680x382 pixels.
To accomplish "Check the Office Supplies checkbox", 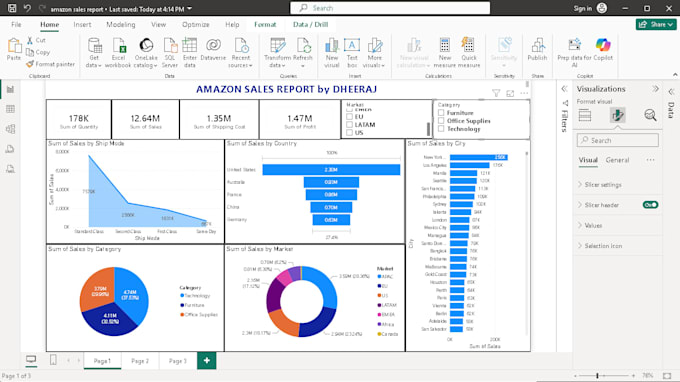I will coord(441,121).
